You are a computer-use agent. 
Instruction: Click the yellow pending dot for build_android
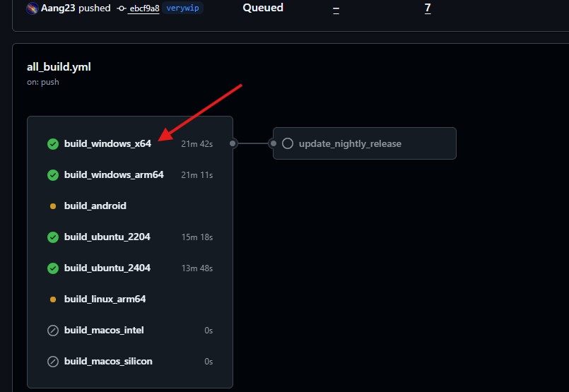click(x=53, y=206)
